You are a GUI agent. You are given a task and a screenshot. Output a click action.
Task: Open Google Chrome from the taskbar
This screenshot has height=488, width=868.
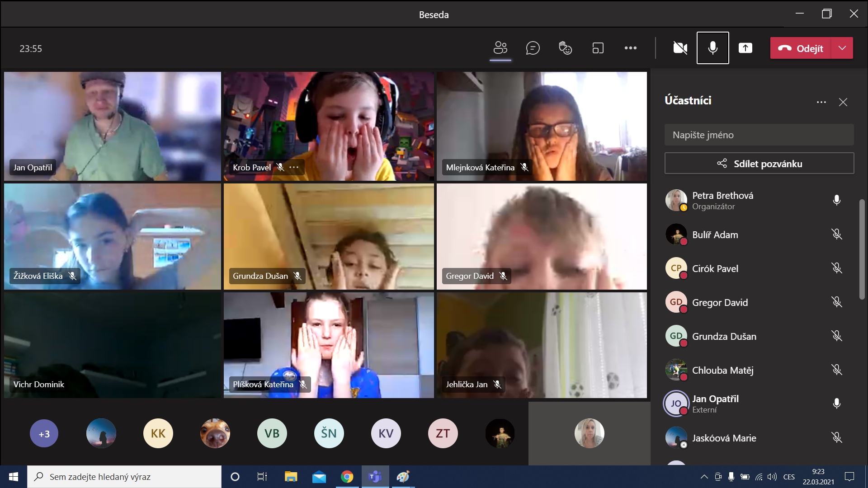click(347, 477)
